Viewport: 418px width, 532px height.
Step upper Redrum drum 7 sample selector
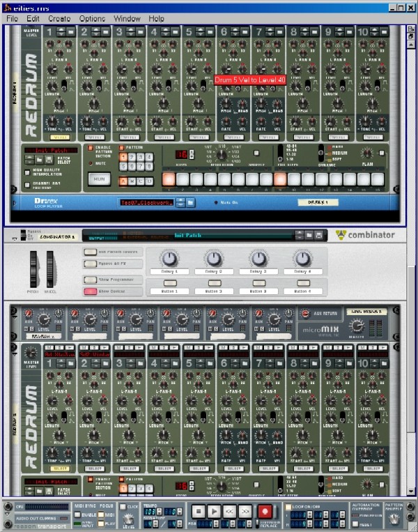[x=270, y=32]
